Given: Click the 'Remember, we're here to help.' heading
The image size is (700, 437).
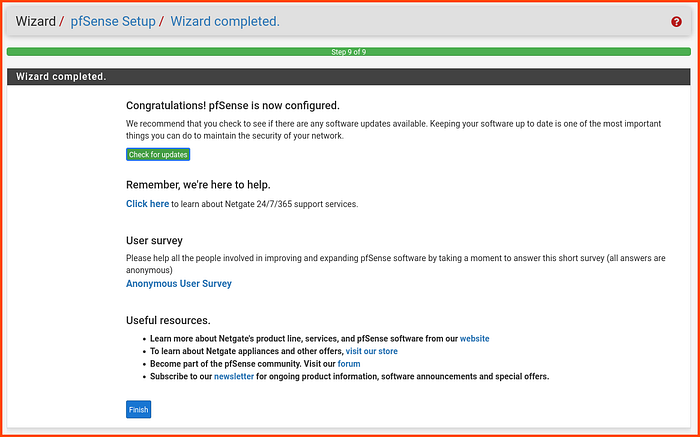Looking at the screenshot, I should (x=198, y=185).
